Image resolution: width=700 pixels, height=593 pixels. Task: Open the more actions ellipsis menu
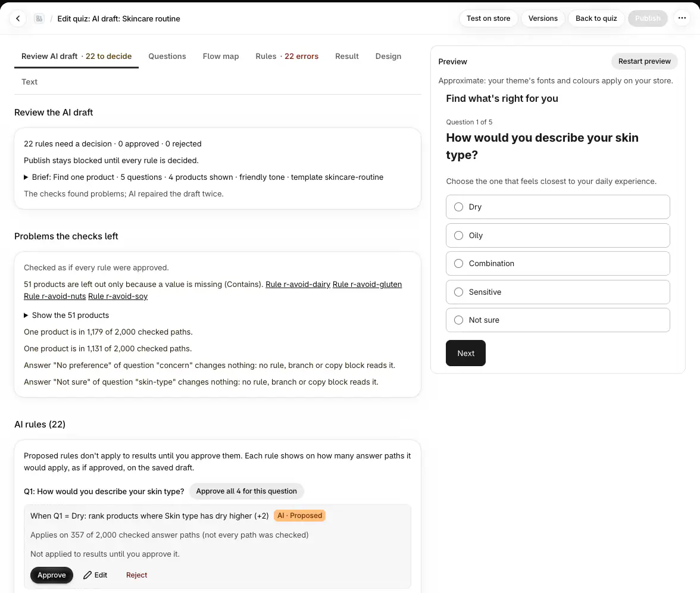point(682,18)
